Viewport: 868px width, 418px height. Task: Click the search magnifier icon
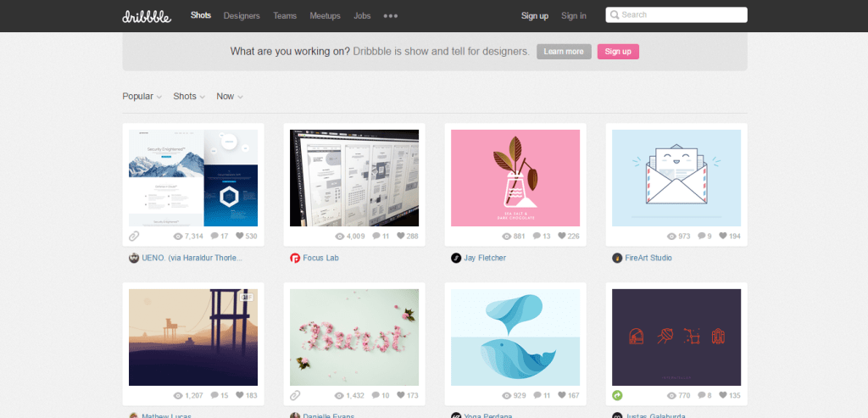pos(614,15)
